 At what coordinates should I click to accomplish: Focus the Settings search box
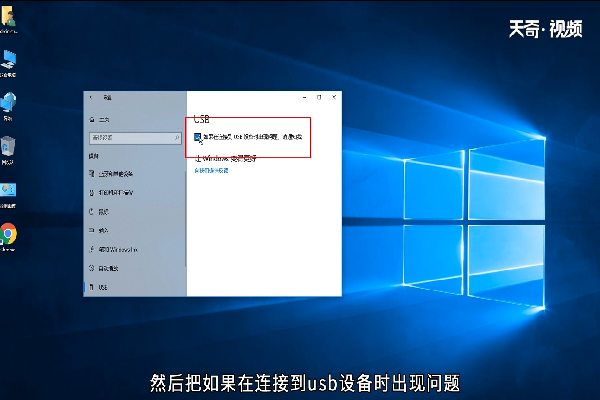click(x=135, y=138)
